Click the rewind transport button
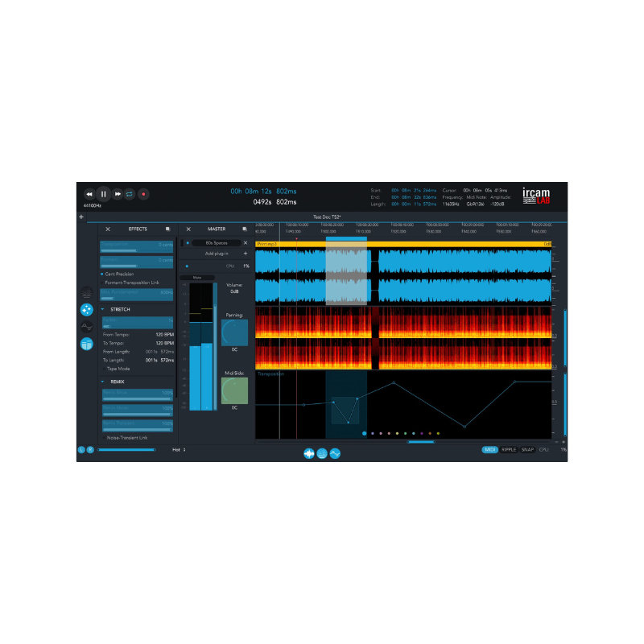Viewport: 644px width, 644px height. click(89, 194)
